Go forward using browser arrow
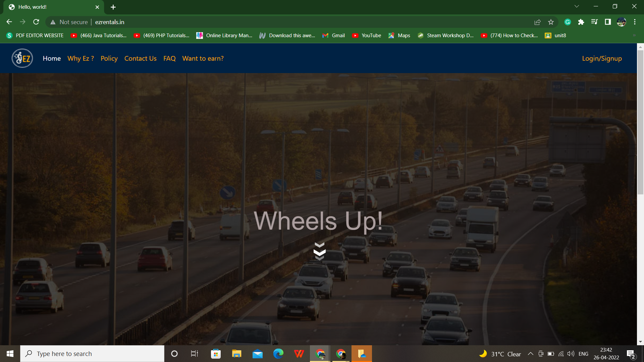The image size is (644, 362). pyautogui.click(x=22, y=22)
